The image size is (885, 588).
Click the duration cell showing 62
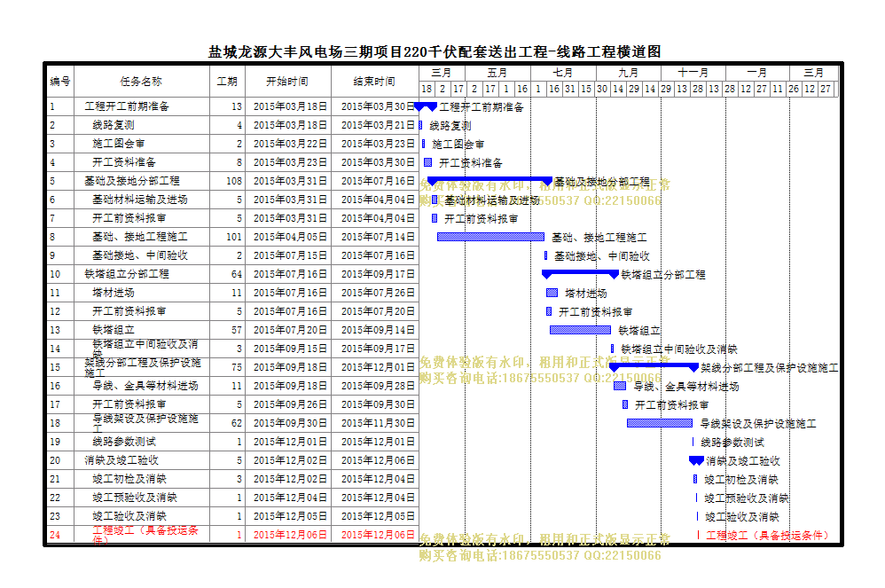[x=228, y=423]
